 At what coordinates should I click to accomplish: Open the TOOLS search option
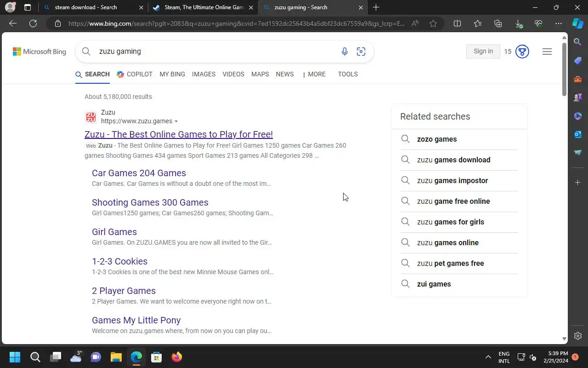[348, 74]
